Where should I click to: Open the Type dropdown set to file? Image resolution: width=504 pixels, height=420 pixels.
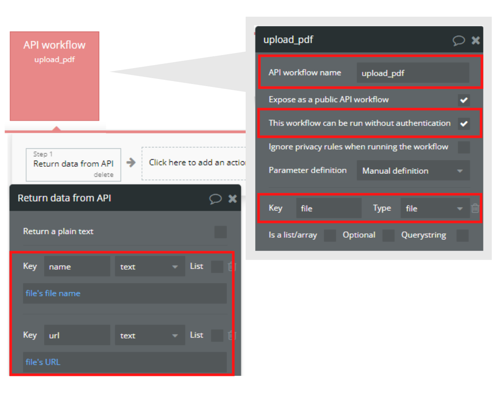(435, 208)
